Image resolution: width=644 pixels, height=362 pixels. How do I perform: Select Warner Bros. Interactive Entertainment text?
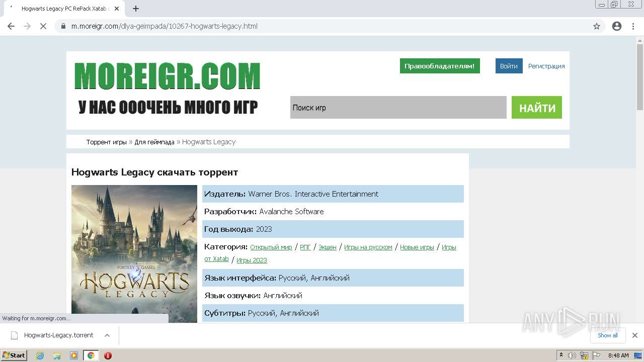(313, 194)
